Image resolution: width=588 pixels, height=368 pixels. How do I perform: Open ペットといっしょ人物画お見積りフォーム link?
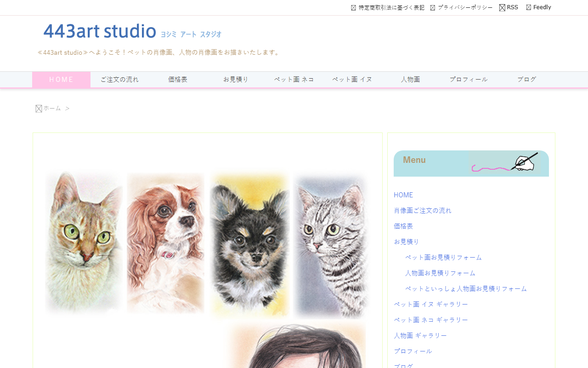466,289
